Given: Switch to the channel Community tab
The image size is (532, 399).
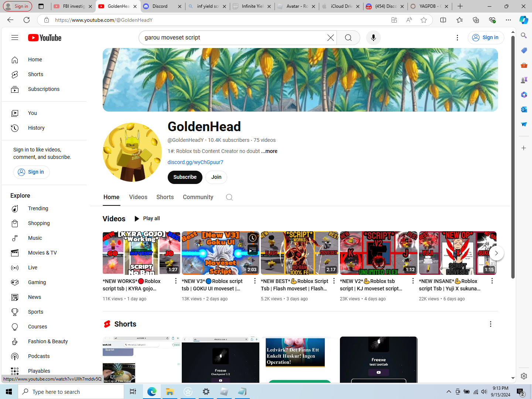Looking at the screenshot, I should point(198,197).
